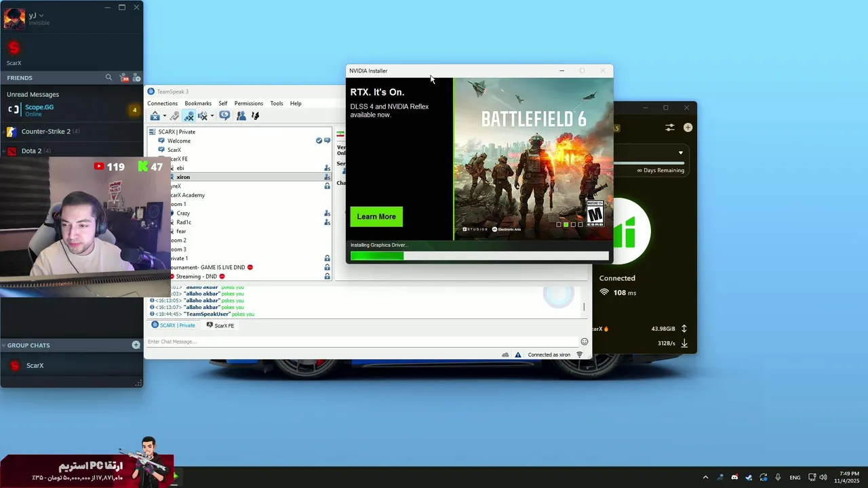This screenshot has height=488, width=868.
Task: Open the TeamSpeak contacts icon
Action: pyautogui.click(x=241, y=116)
